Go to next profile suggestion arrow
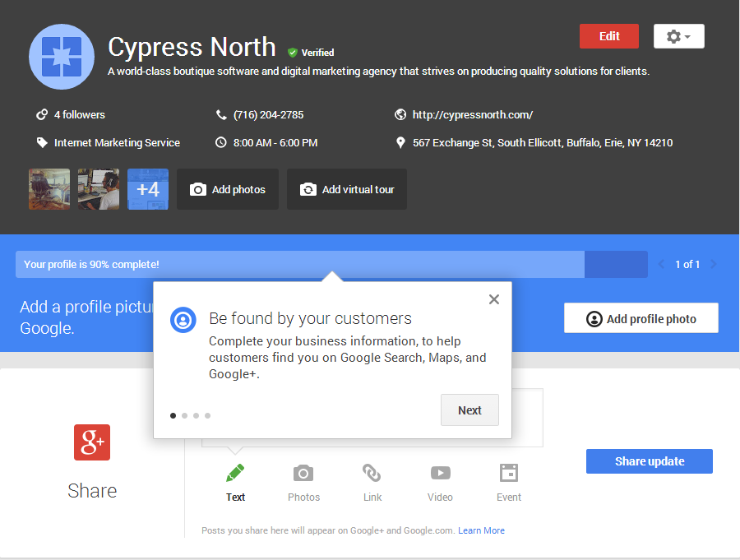Viewport: 740px width, 560px height. (714, 265)
